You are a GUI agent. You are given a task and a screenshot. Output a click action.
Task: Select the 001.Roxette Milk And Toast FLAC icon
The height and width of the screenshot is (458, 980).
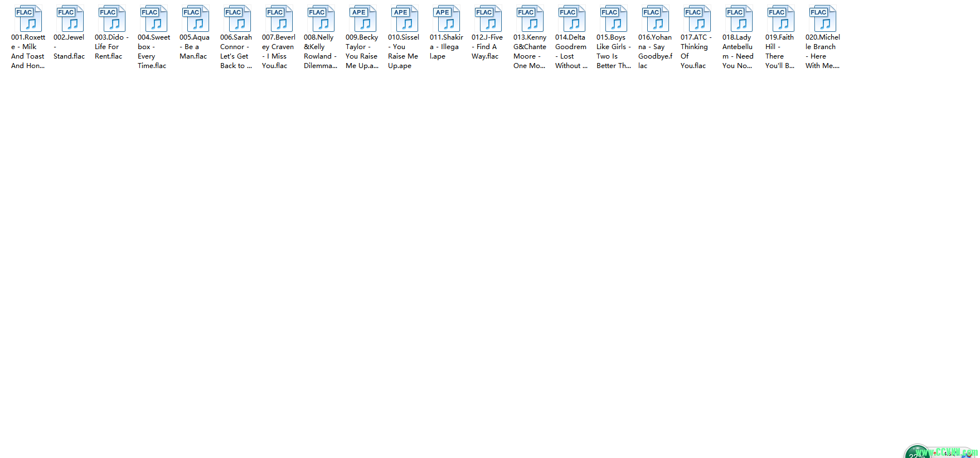28,18
